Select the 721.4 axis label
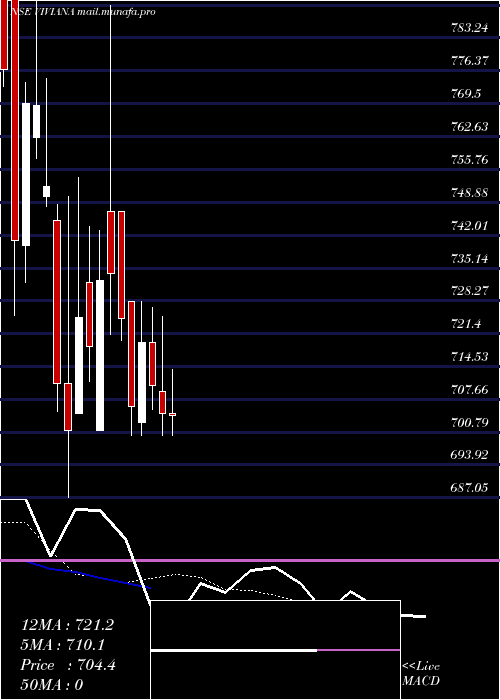 pos(466,324)
